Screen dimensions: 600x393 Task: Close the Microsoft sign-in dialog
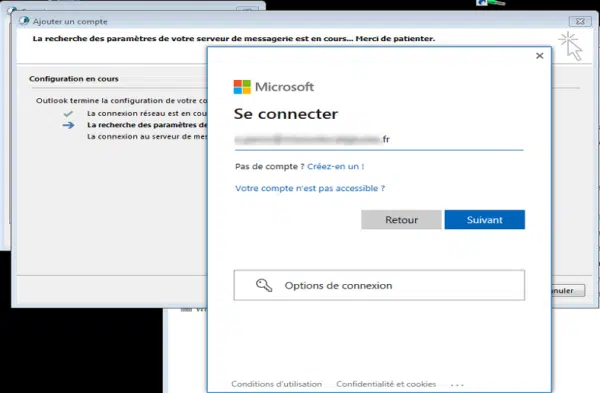(540, 56)
